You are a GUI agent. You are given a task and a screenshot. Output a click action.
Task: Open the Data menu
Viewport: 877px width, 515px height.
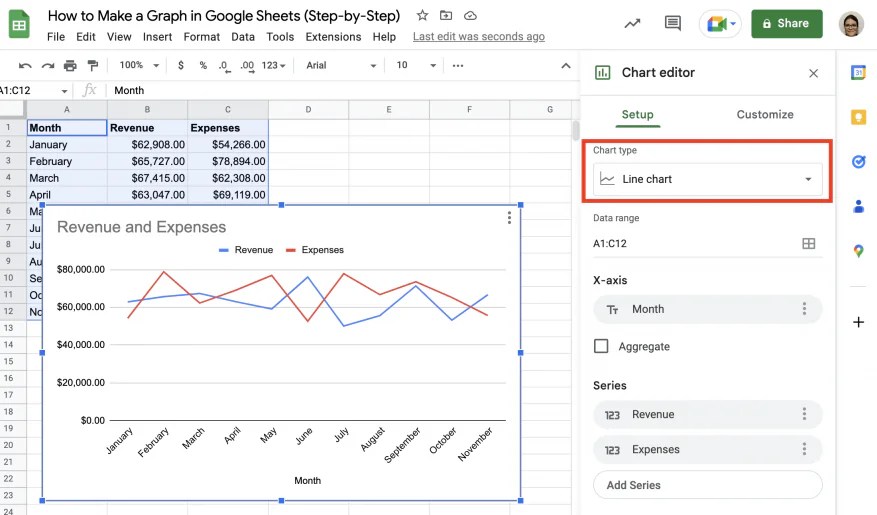tap(243, 37)
